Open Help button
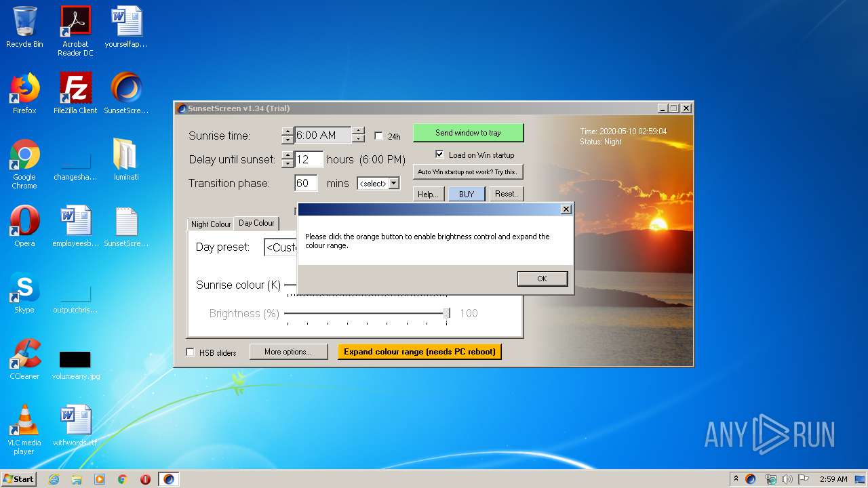This screenshot has width=868, height=488. (429, 194)
